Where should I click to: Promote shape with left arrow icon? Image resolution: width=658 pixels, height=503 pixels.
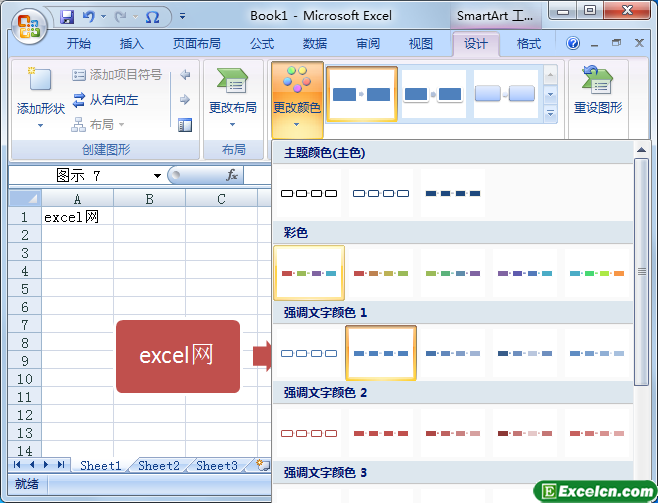185,75
